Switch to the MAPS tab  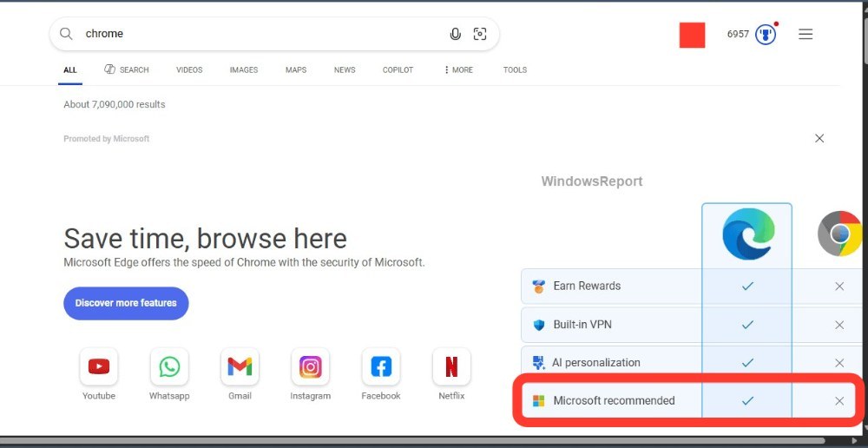[296, 69]
